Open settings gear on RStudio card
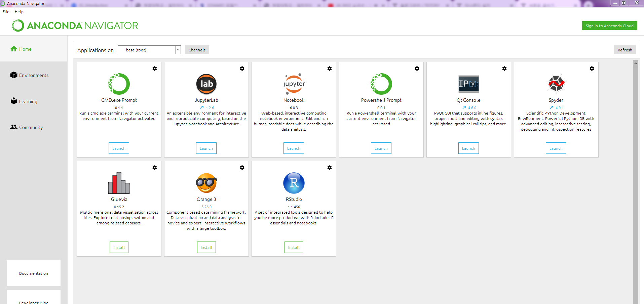Screen dimensions: 644x304 coord(330,168)
